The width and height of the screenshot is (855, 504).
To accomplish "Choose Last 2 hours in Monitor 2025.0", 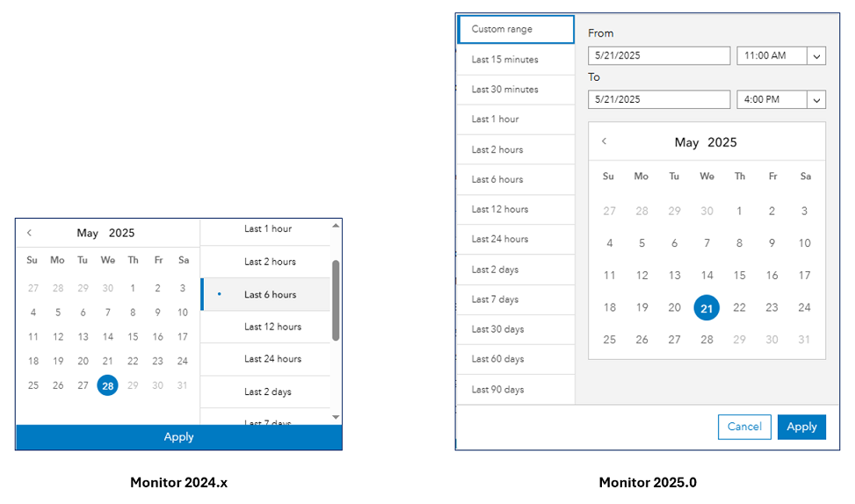I will click(x=516, y=149).
